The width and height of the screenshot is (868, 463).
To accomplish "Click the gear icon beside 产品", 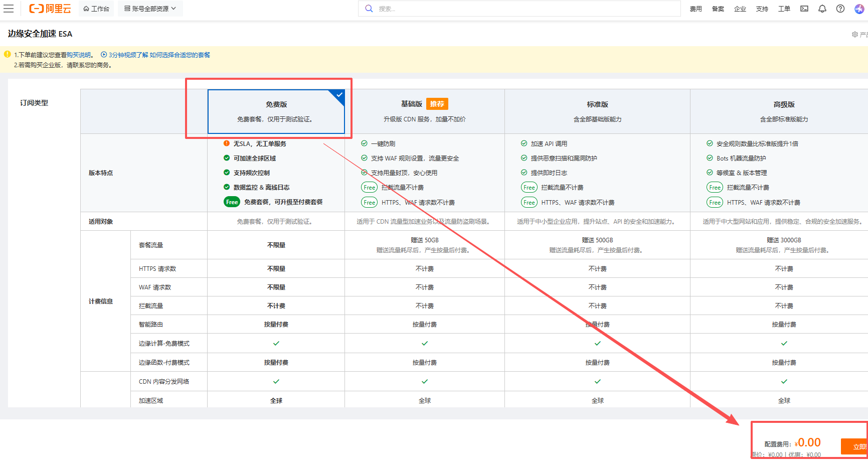I will pyautogui.click(x=854, y=35).
